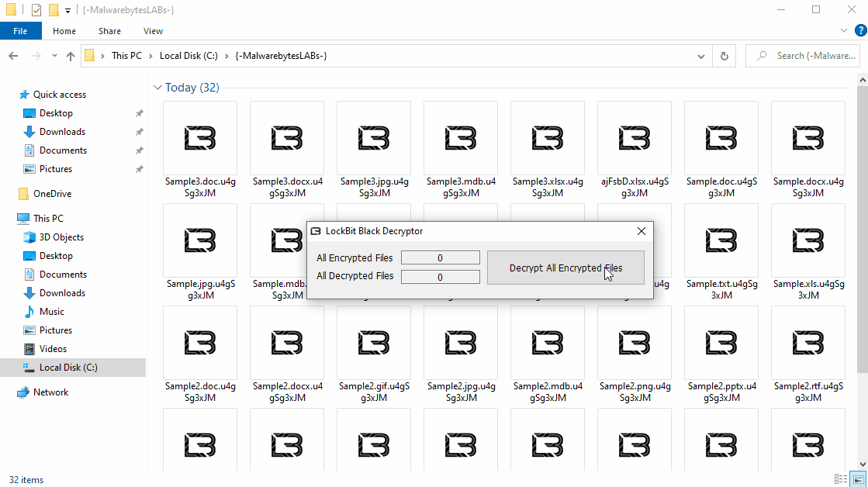Click the file list scroll up arrow
Image resolution: width=868 pixels, height=487 pixels.
(863, 80)
